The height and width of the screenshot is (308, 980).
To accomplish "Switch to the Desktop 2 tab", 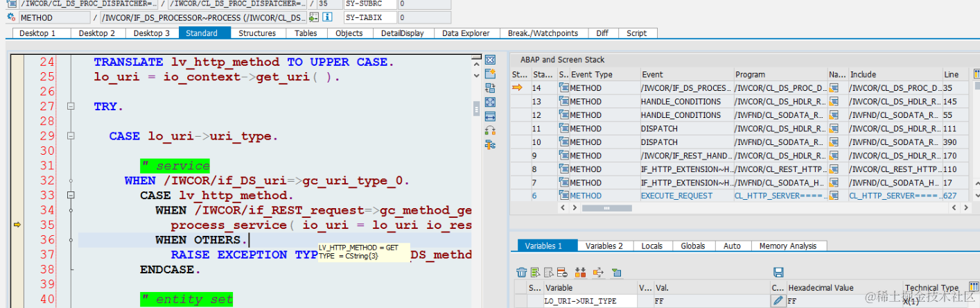I will point(97,33).
